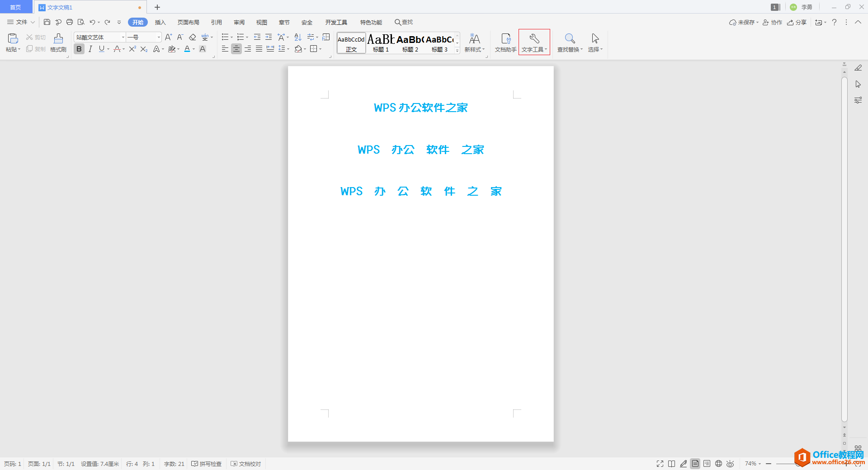The image size is (868, 470).
Task: Increase font size with A+ icon
Action: (168, 37)
